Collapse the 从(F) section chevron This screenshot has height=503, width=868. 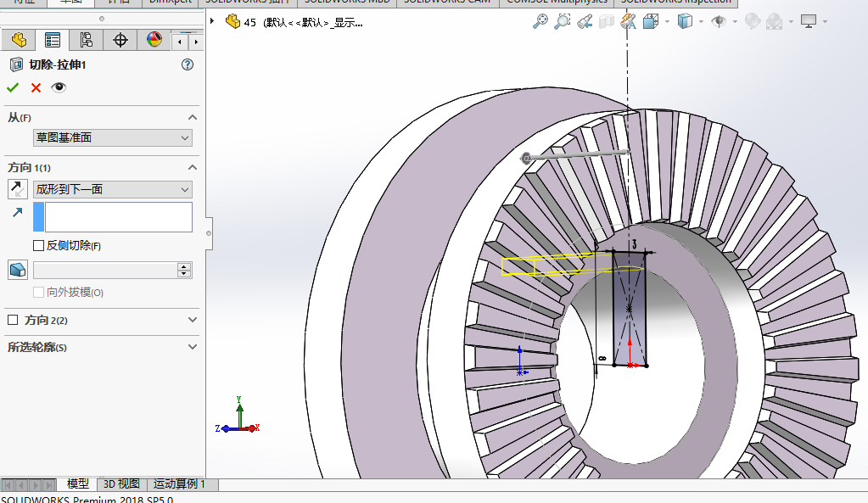[x=193, y=117]
